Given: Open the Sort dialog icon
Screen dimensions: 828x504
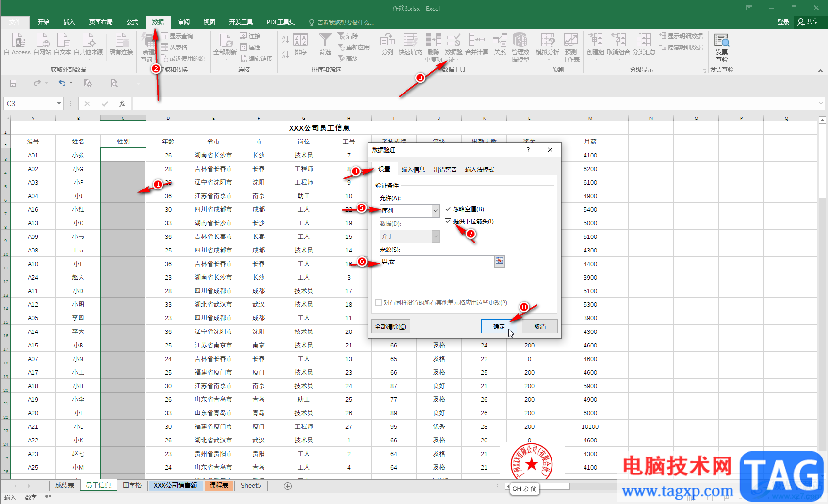Looking at the screenshot, I should pos(301,40).
